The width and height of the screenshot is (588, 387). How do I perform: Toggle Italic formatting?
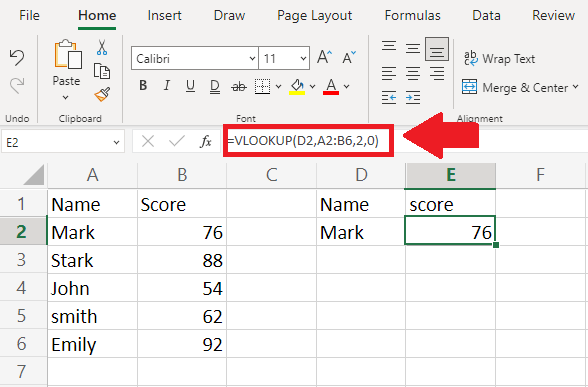click(x=166, y=86)
